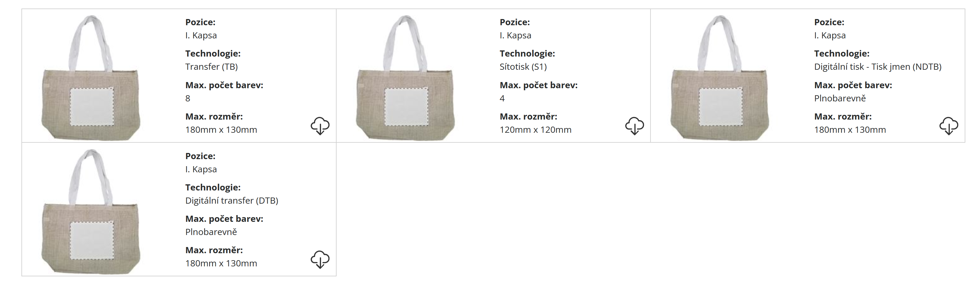Viewport: 980px width, 286px height.
Task: Select the Transfer (TB) technology text
Action: click(x=211, y=67)
